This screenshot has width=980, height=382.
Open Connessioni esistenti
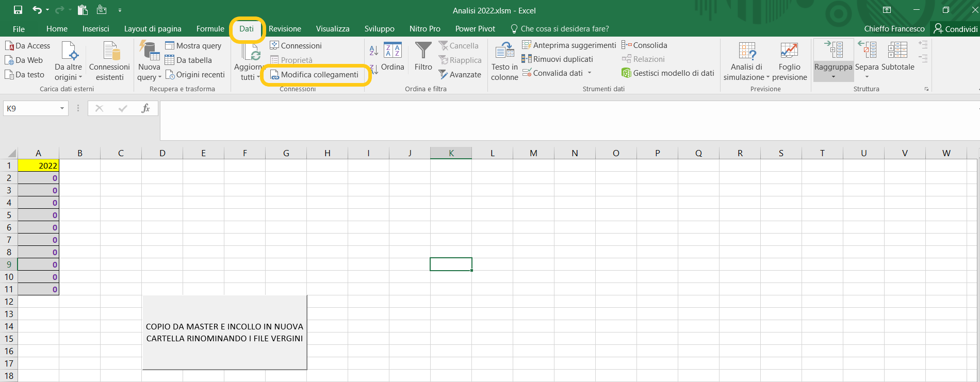[x=109, y=61]
